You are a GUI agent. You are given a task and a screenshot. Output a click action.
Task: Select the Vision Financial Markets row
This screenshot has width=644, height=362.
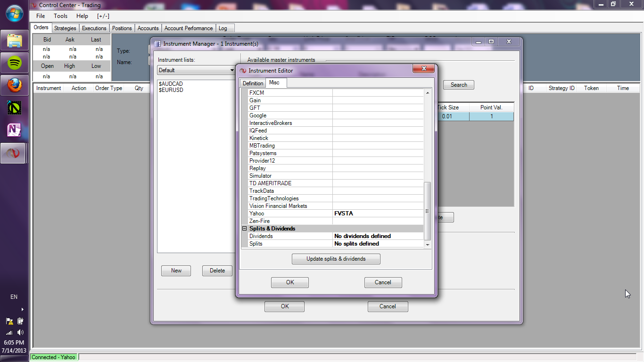pyautogui.click(x=336, y=206)
